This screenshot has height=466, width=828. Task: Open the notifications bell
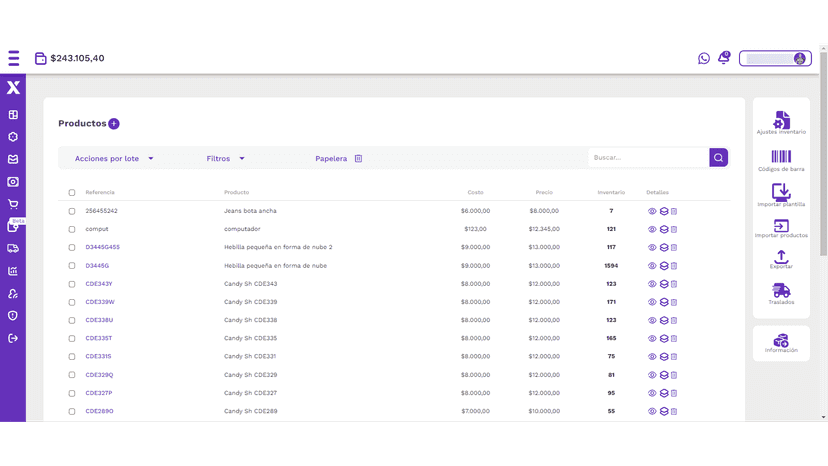tap(724, 58)
